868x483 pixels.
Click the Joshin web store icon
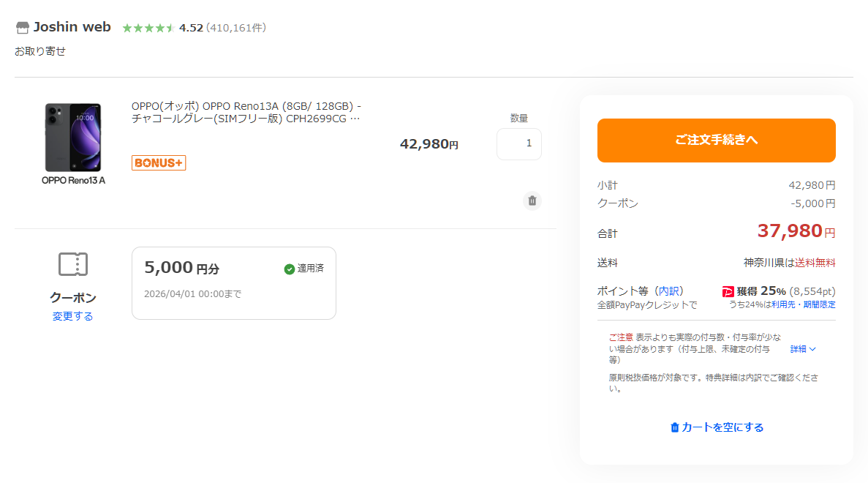(x=22, y=28)
